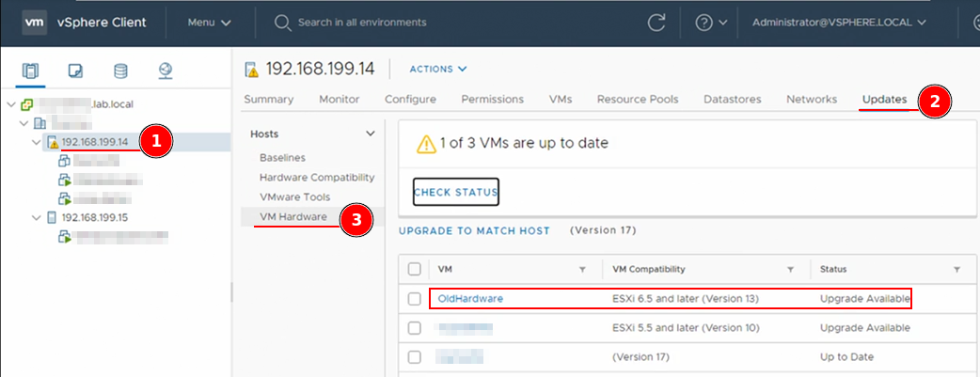Check the Version 10 VM row checkbox
Screen dimensions: 980x377
coord(415,327)
